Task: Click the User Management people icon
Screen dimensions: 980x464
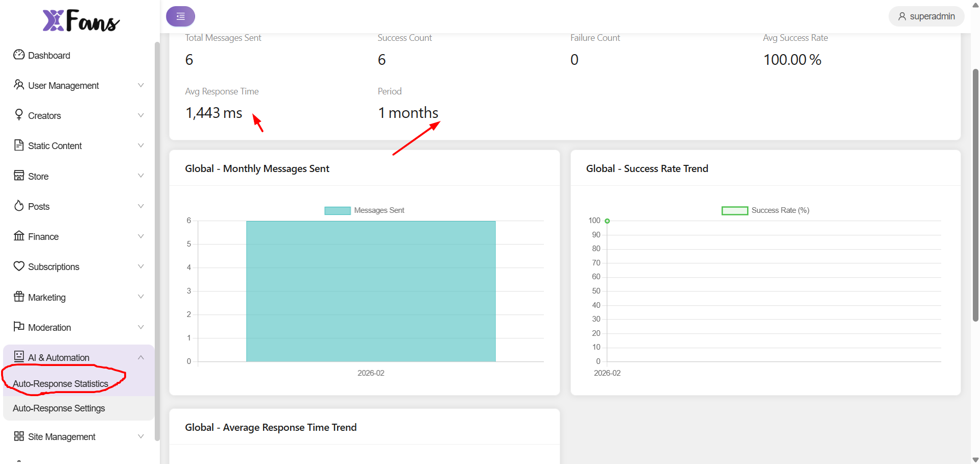Action: coord(19,85)
